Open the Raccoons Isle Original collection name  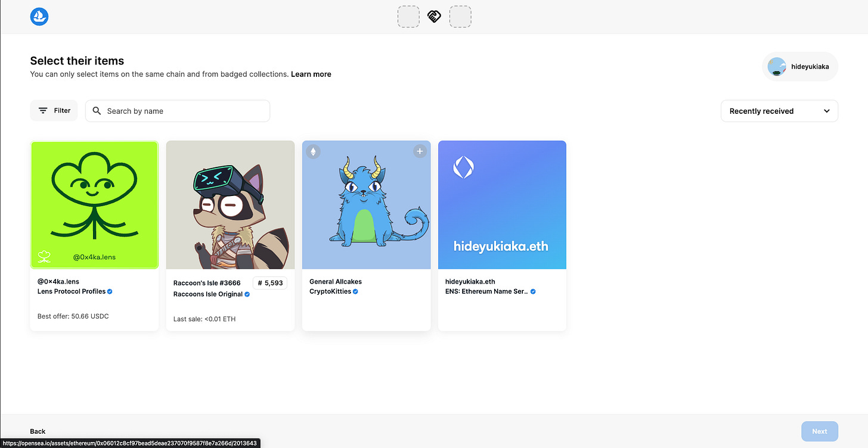[x=208, y=294]
